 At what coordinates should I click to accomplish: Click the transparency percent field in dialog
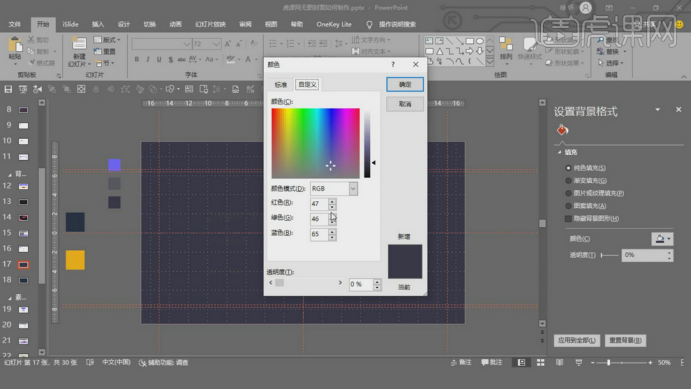pos(361,284)
